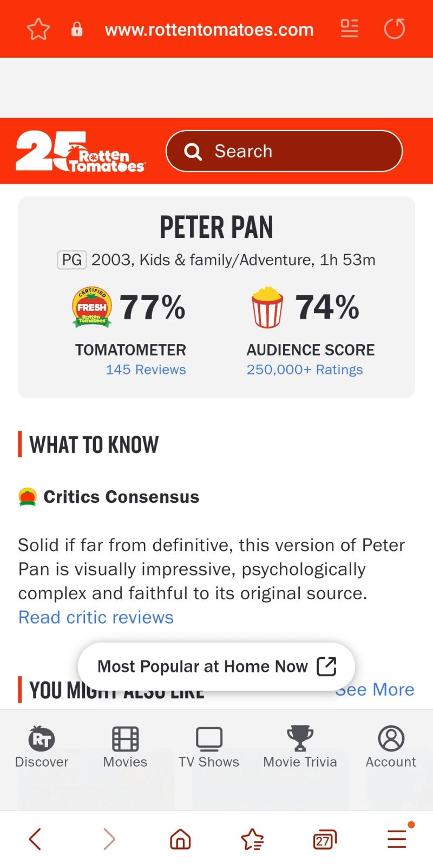Open browser bookmarks list star icon
The width and height of the screenshot is (433, 868).
[x=252, y=839]
